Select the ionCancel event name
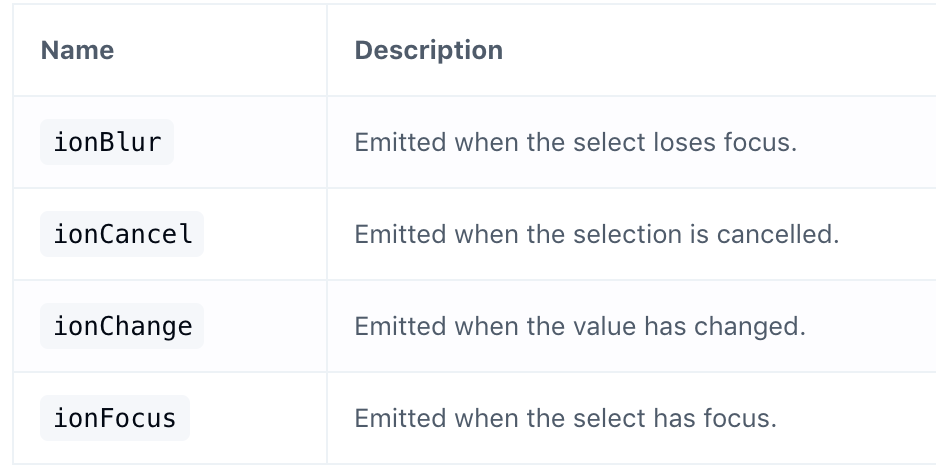This screenshot has width=936, height=472. (121, 234)
